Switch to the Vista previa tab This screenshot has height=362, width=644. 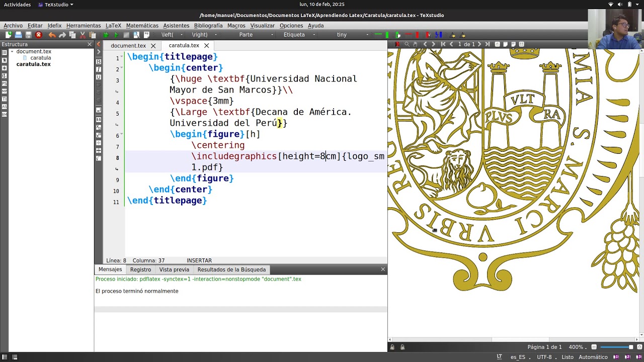click(x=174, y=269)
